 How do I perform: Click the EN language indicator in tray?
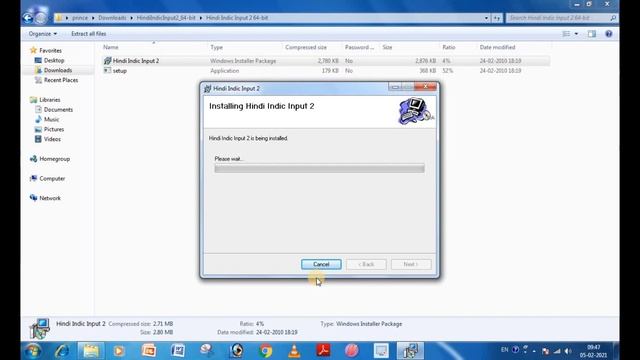[504, 350]
